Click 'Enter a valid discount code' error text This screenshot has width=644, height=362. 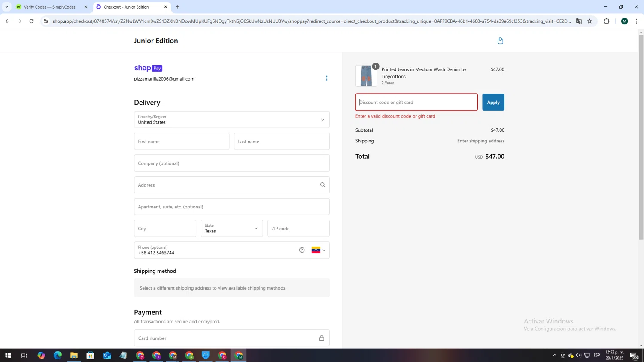coord(395,116)
